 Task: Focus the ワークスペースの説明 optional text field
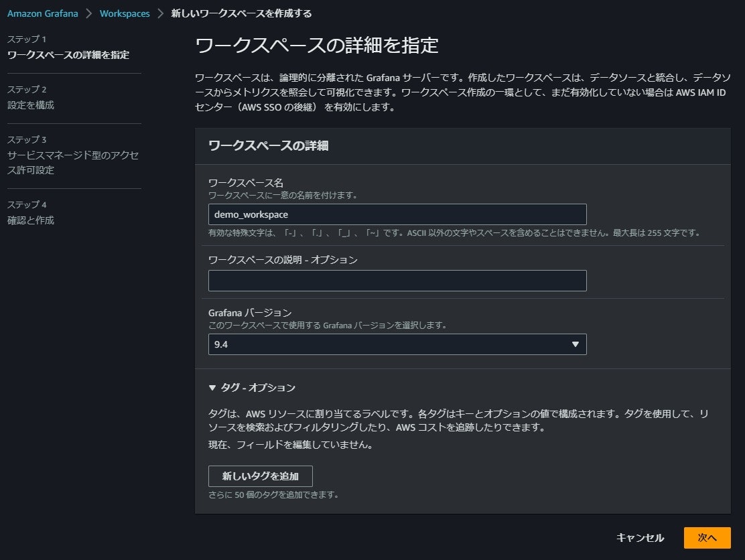click(x=397, y=280)
